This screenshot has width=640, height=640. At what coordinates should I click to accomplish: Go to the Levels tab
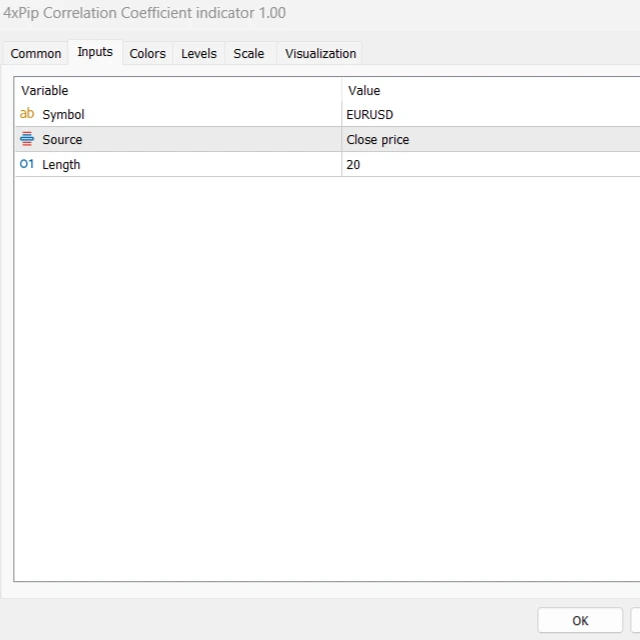pyautogui.click(x=198, y=54)
